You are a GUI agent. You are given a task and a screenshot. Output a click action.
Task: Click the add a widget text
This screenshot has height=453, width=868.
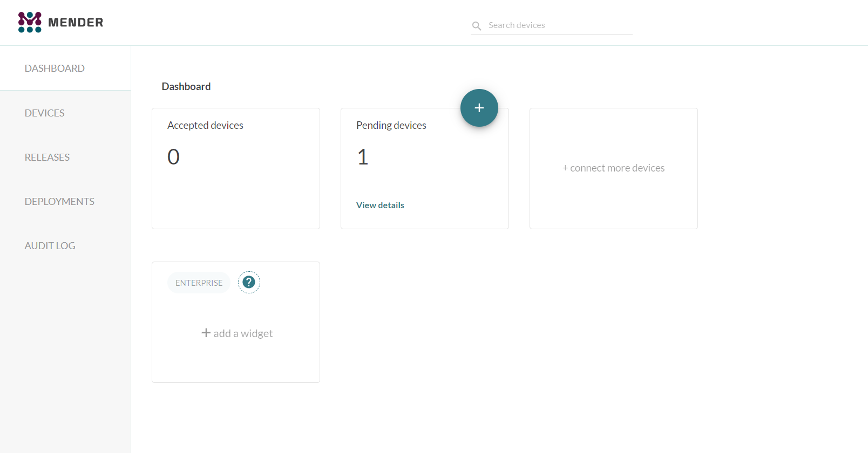pos(243,334)
